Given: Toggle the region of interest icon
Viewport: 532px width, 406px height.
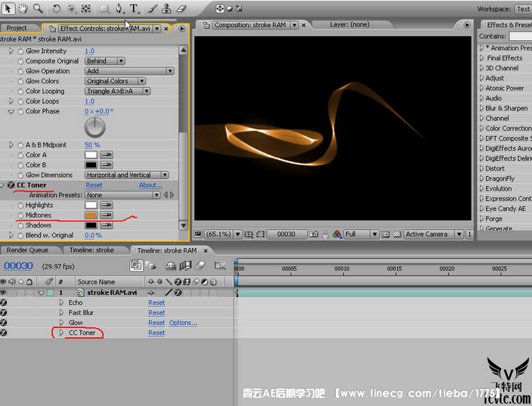Looking at the screenshot, I should pos(260,234).
